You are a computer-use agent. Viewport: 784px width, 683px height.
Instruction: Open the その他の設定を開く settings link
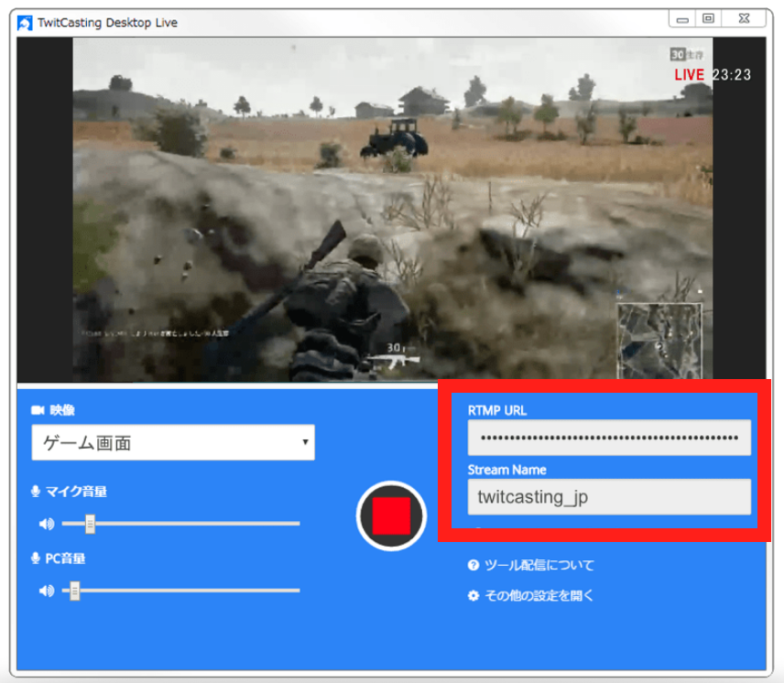pyautogui.click(x=539, y=595)
